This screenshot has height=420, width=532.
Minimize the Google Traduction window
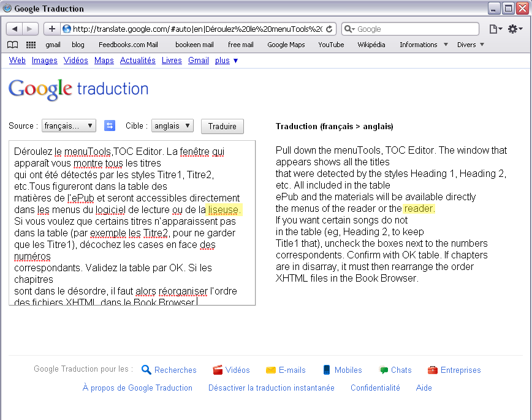click(x=494, y=8)
